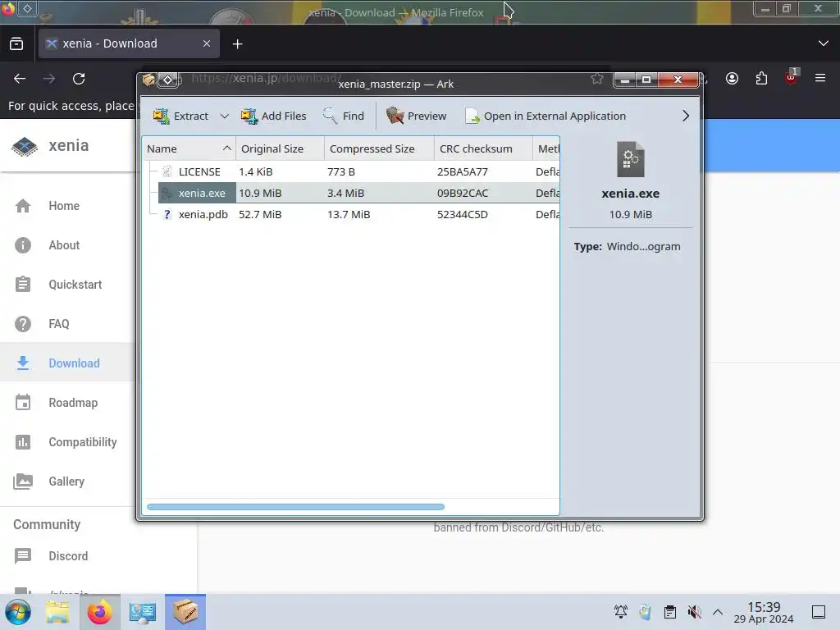
Task: Click the xenia logo in sidebar
Action: tap(25, 146)
